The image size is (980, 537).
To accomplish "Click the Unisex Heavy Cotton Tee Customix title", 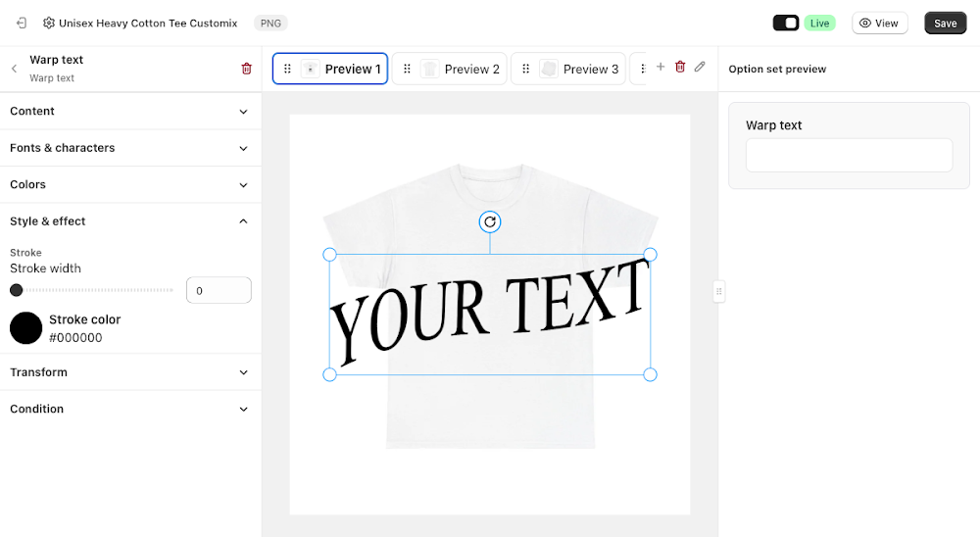I will point(148,24).
